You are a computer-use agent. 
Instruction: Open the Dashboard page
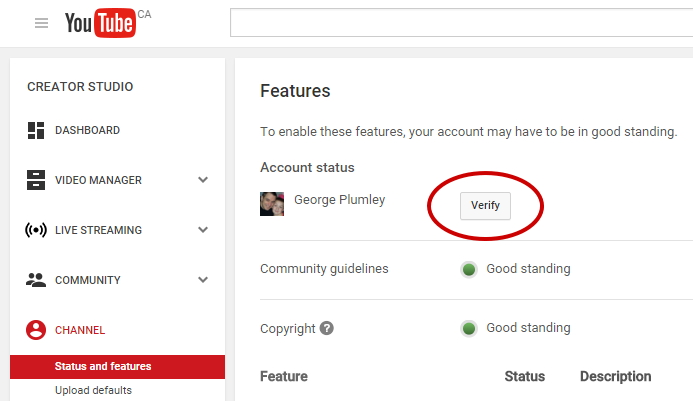88,130
